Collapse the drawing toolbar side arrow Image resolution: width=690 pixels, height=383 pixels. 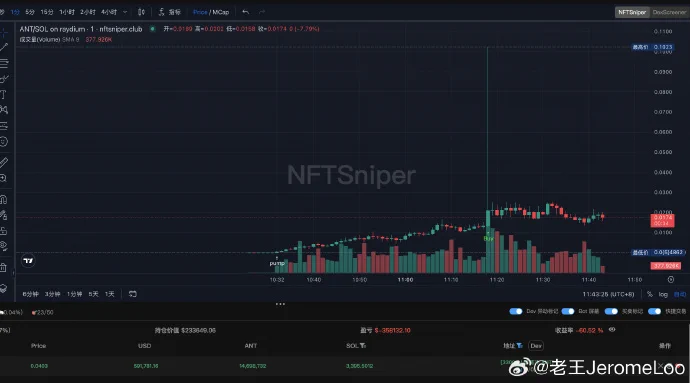13,273
